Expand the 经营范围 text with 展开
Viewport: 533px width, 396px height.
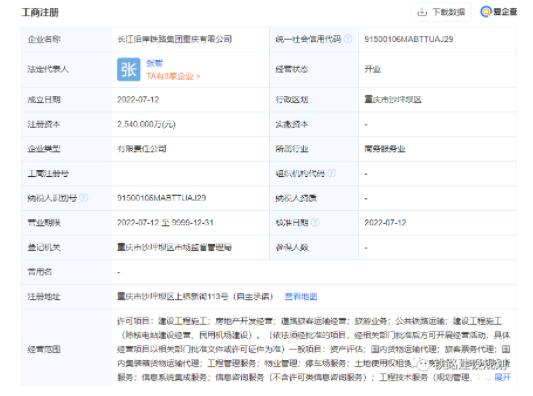pos(502,377)
